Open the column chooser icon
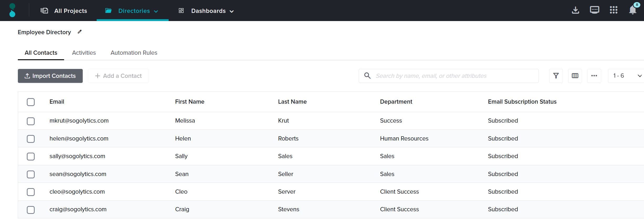Viewport: 644px width, 221px height. (x=575, y=76)
